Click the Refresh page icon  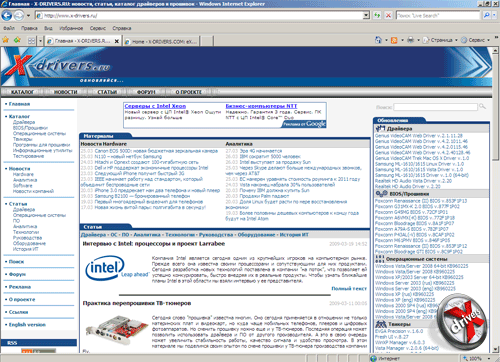(x=377, y=15)
